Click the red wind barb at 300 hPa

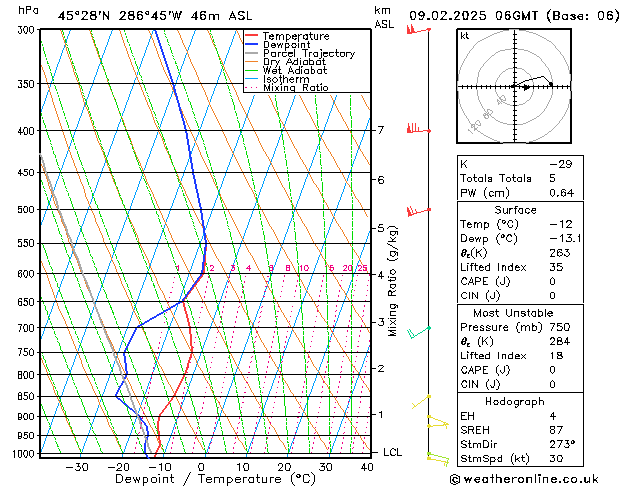pyautogui.click(x=418, y=30)
